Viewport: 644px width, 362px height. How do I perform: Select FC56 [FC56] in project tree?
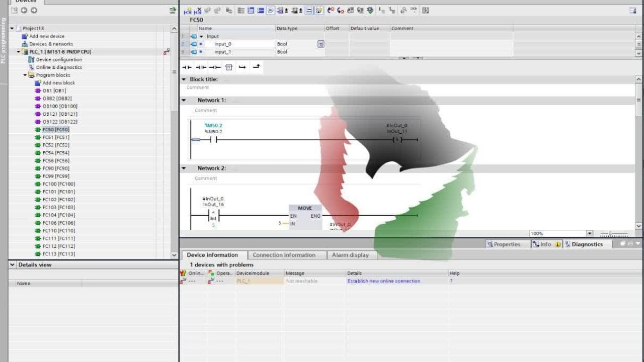coord(56,160)
